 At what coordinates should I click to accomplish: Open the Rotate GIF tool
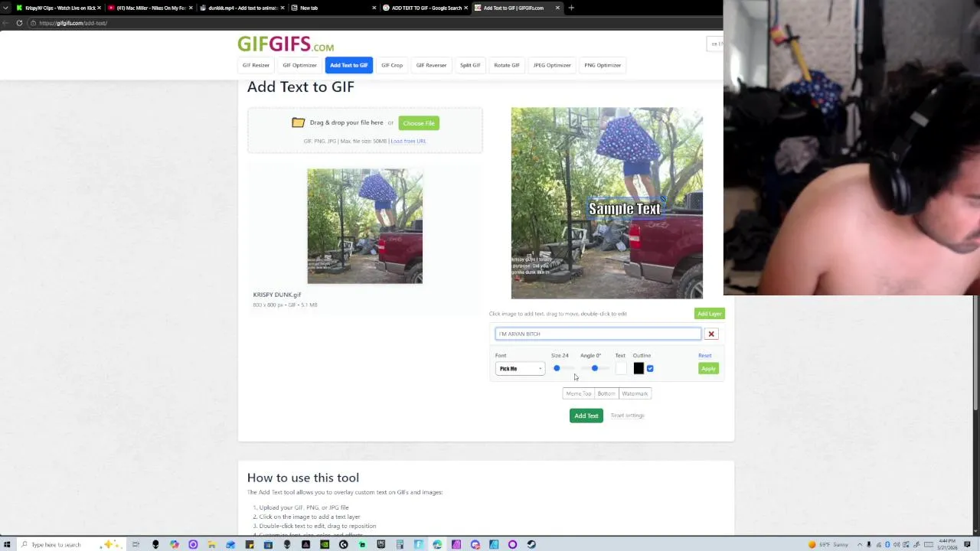click(x=507, y=65)
